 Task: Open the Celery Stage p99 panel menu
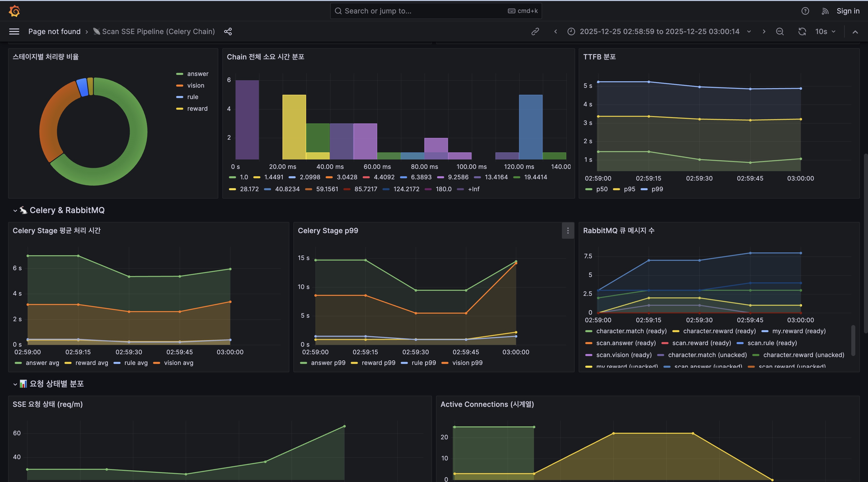[x=568, y=231]
